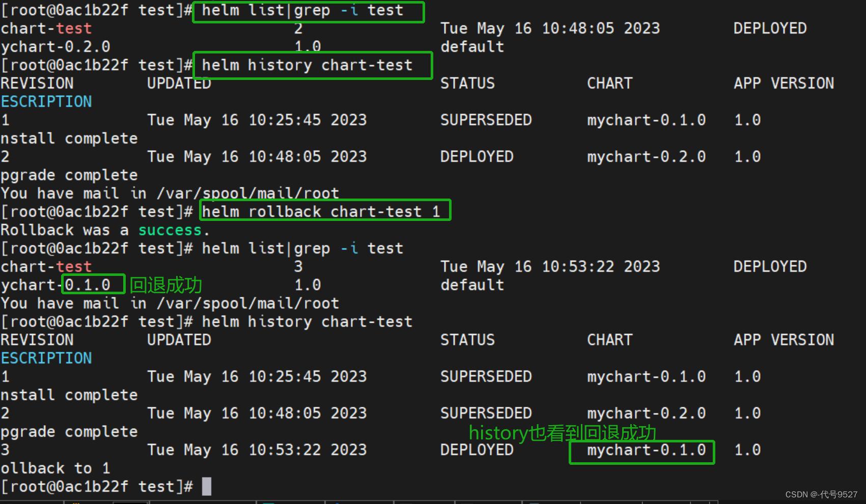Click "default" on the ychart-0.2.0 line

[x=472, y=47]
